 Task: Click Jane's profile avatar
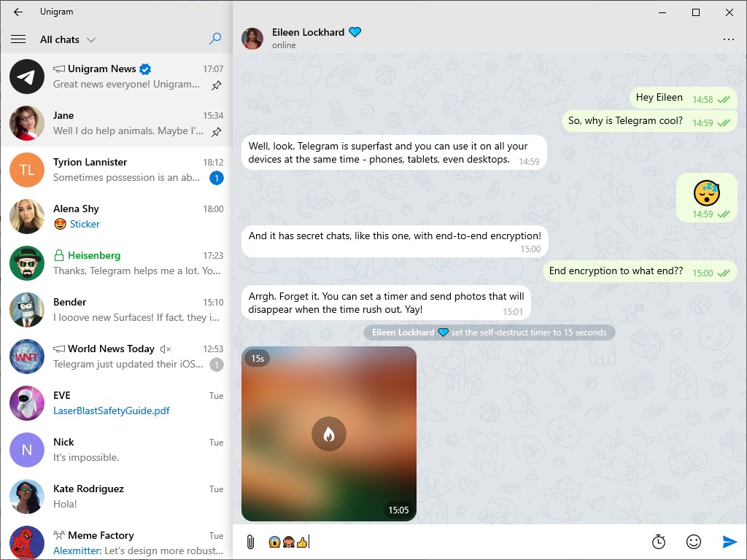[27, 123]
